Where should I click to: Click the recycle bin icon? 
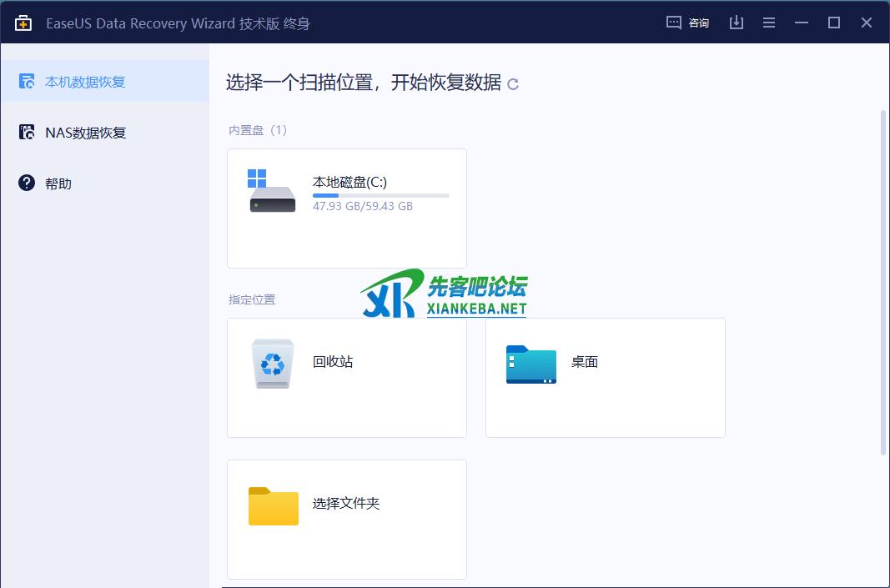273,364
